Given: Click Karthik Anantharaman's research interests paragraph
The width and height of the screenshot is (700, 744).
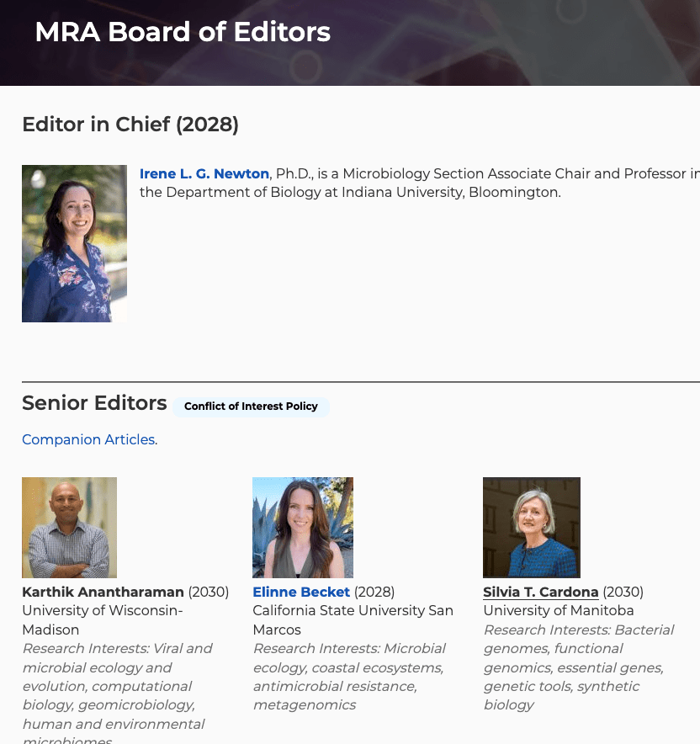Looking at the screenshot, I should (x=117, y=686).
